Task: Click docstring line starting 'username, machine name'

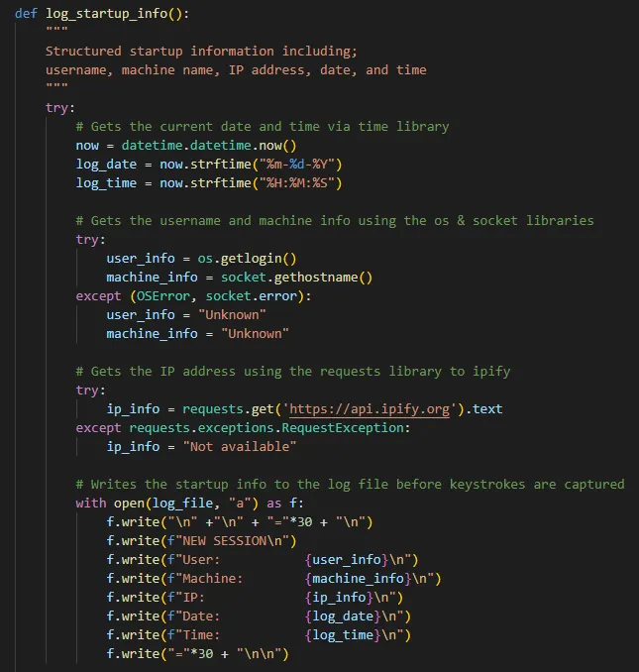Action: [x=236, y=70]
